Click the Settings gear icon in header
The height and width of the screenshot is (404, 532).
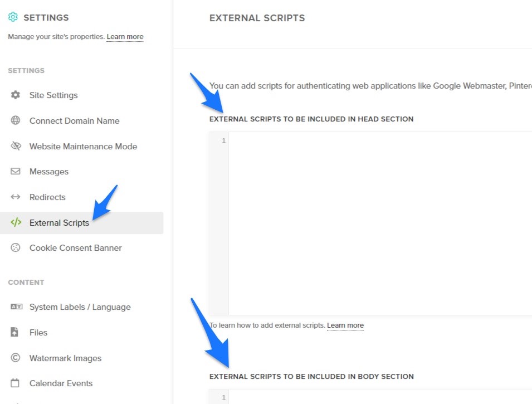pos(13,17)
